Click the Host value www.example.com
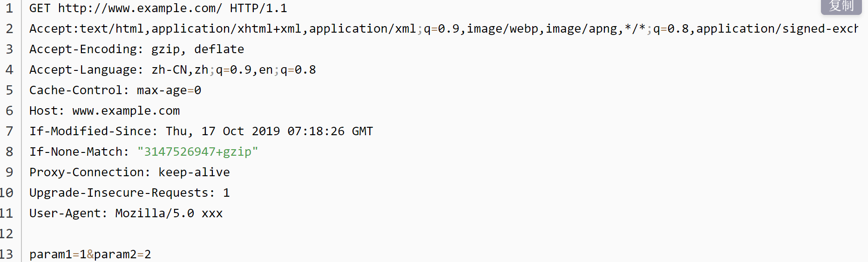This screenshot has width=868, height=262. point(126,111)
